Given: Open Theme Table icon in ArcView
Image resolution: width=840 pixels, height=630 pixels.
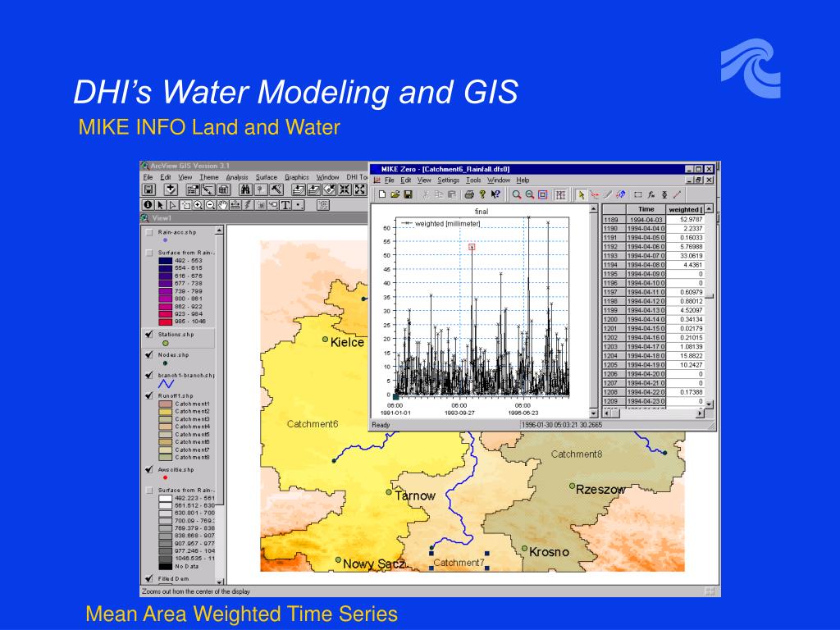Looking at the screenshot, I should coord(224,189).
